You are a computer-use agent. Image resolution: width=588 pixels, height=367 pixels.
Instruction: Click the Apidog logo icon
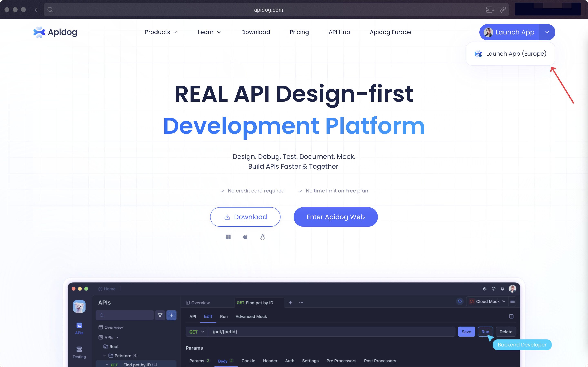click(x=39, y=32)
